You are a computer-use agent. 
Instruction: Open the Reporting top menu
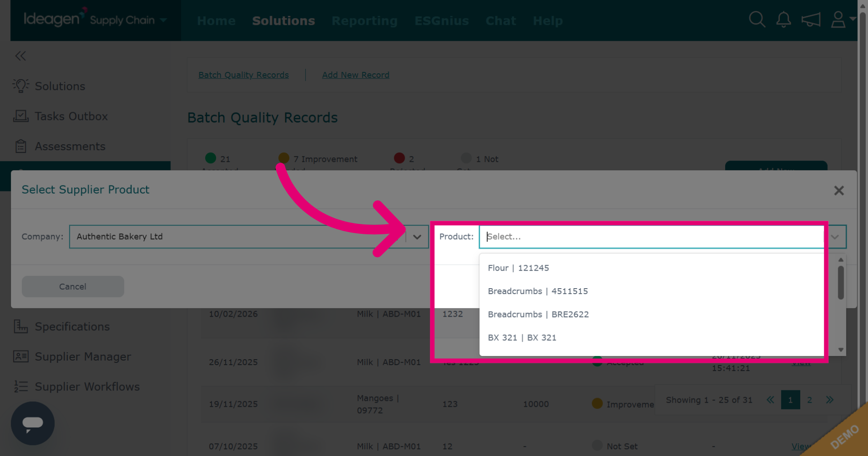click(x=364, y=21)
